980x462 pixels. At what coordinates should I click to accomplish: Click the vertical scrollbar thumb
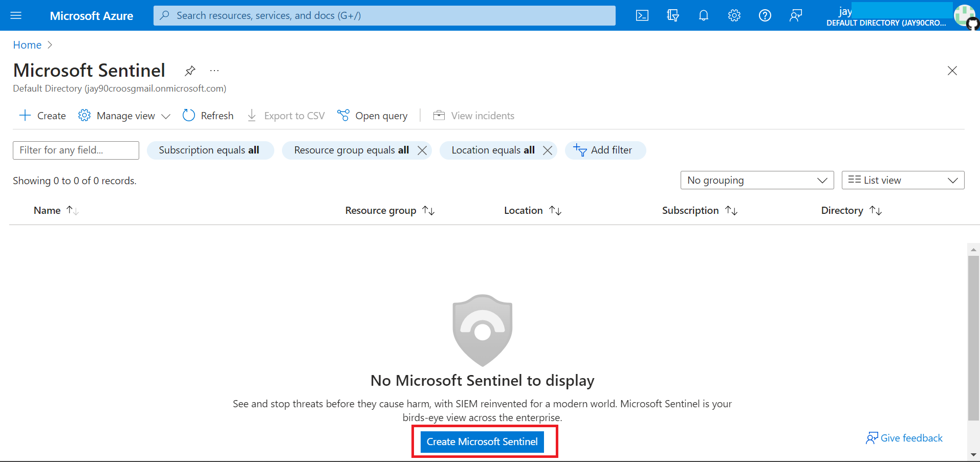point(973,338)
